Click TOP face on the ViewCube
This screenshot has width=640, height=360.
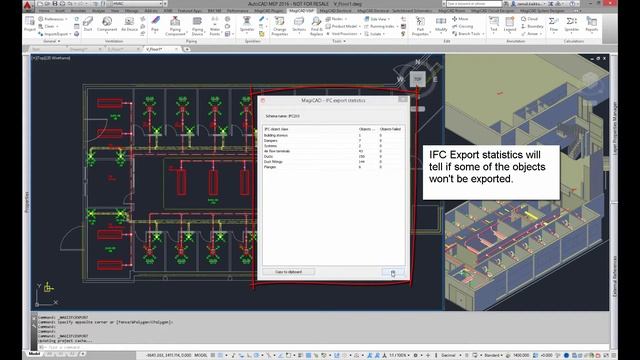417,79
